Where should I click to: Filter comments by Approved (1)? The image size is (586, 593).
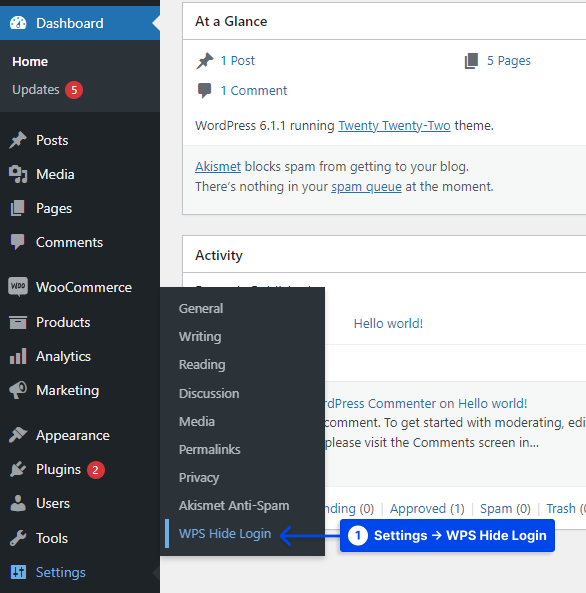coord(427,509)
